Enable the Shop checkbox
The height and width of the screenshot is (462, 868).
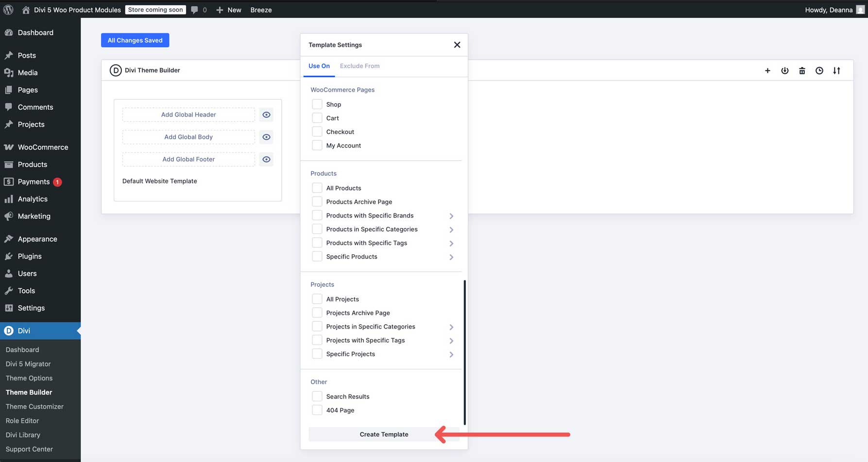[x=317, y=104]
